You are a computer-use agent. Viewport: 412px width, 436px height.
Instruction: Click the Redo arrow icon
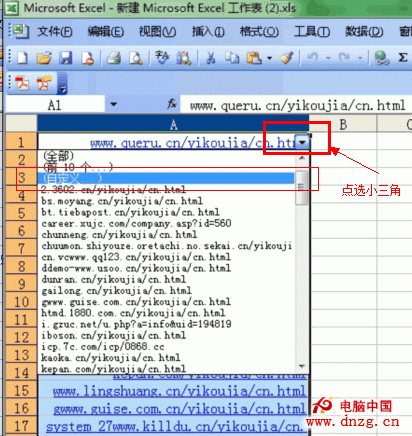[x=344, y=58]
